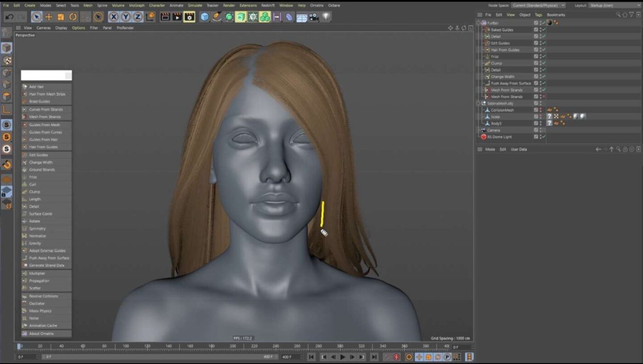Click the preview range bar end 400 F
The image size is (643, 364).
coord(268,357)
